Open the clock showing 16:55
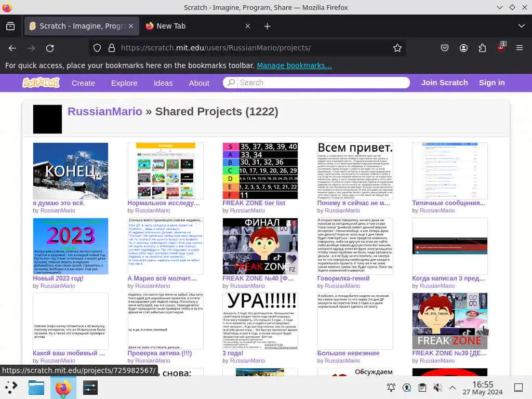The width and height of the screenshot is (532, 399). coord(483,388)
